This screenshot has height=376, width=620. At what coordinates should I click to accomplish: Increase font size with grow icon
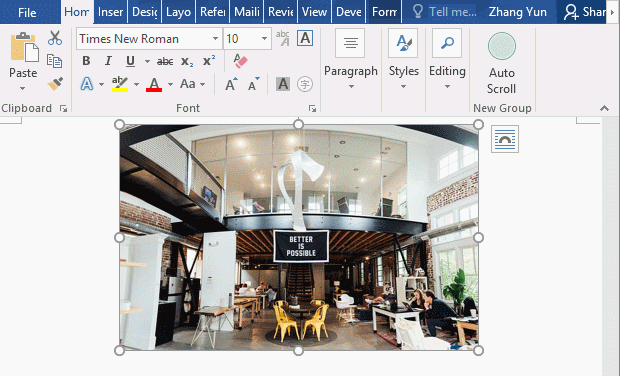231,84
